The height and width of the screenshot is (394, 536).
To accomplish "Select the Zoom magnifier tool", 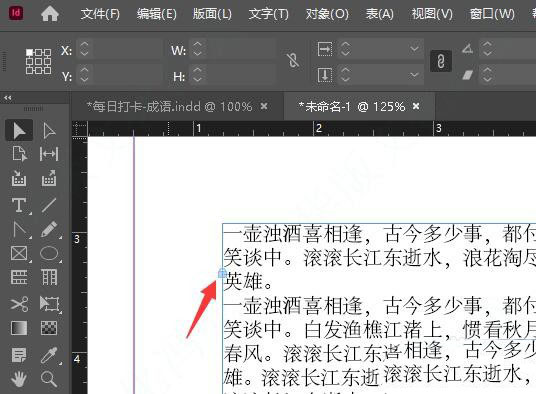I will [49, 379].
